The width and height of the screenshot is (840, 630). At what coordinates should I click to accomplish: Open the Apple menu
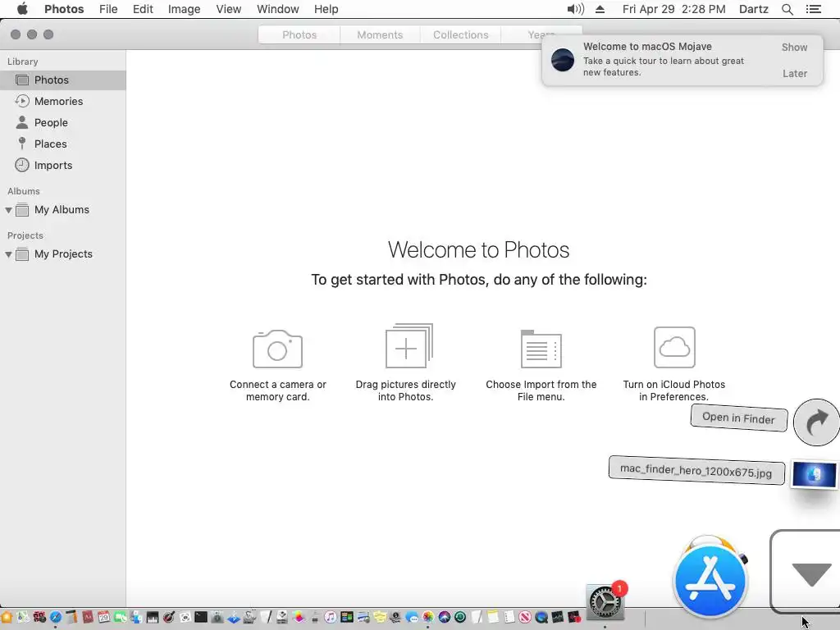click(22, 9)
